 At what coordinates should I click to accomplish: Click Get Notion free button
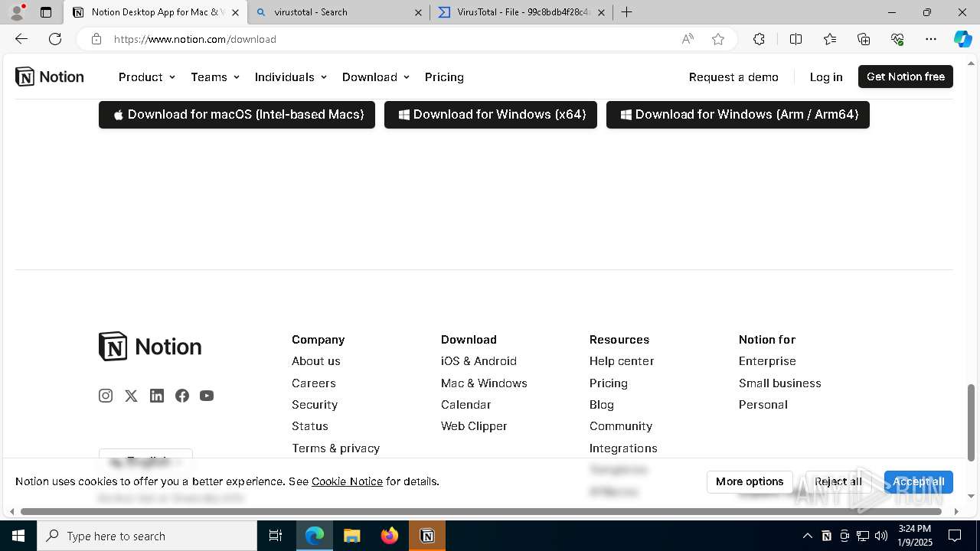click(x=906, y=77)
